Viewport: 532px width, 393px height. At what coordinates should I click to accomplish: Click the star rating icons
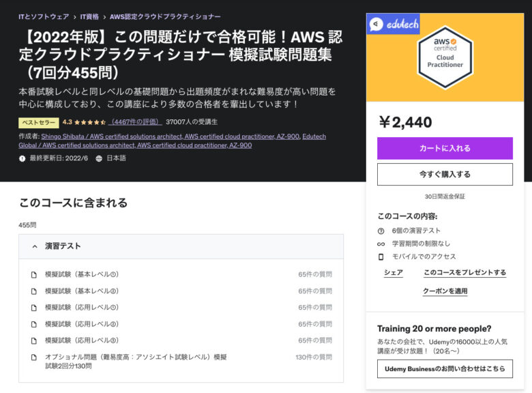(x=90, y=122)
